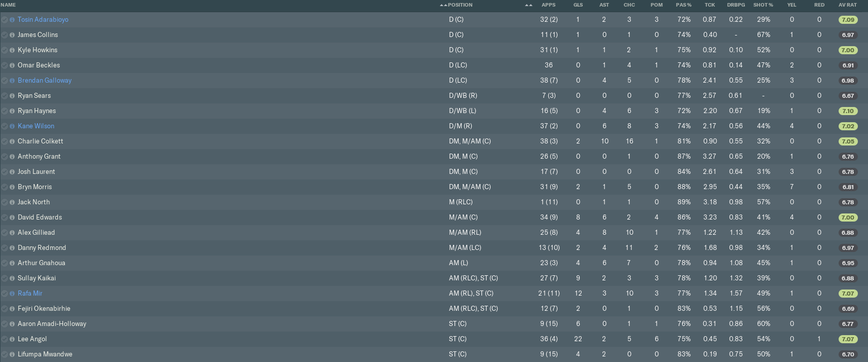
Task: Toggle selection checkmark for Ryan Haynes
Action: click(x=5, y=111)
